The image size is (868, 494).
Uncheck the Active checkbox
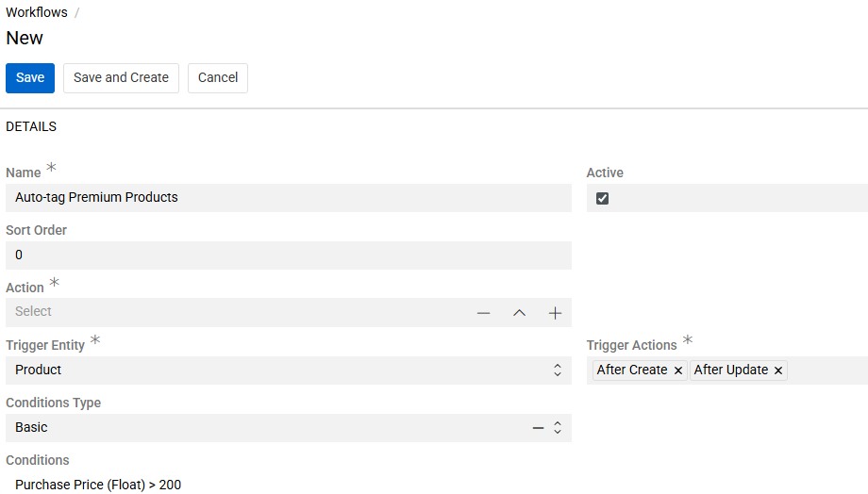coord(603,198)
